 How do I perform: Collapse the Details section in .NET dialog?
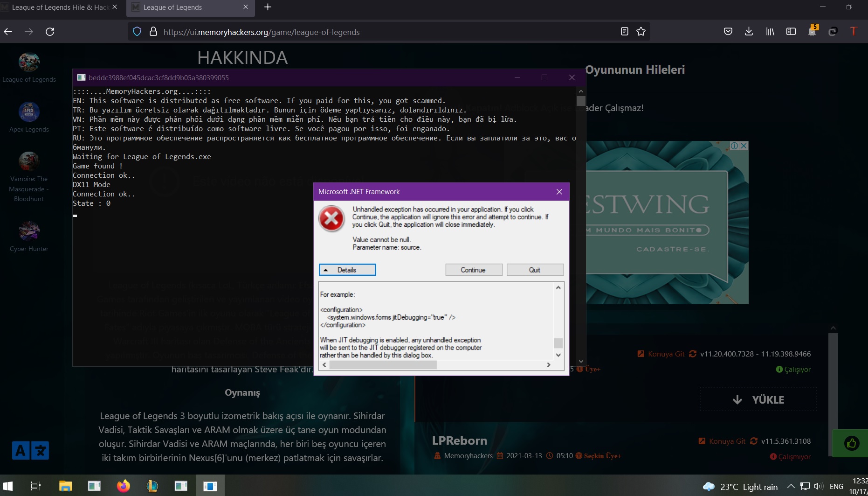click(347, 270)
